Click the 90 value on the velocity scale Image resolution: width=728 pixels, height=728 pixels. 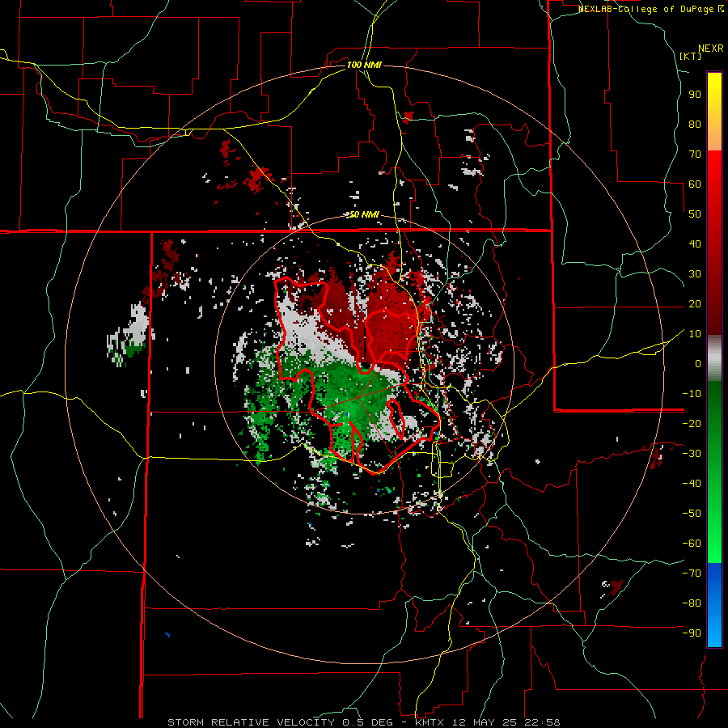(695, 95)
